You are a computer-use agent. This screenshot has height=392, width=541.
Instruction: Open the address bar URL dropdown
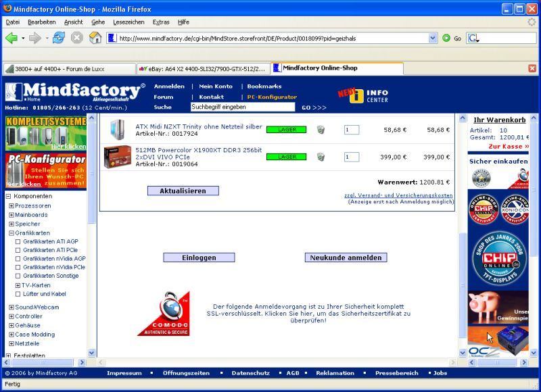[x=433, y=39]
